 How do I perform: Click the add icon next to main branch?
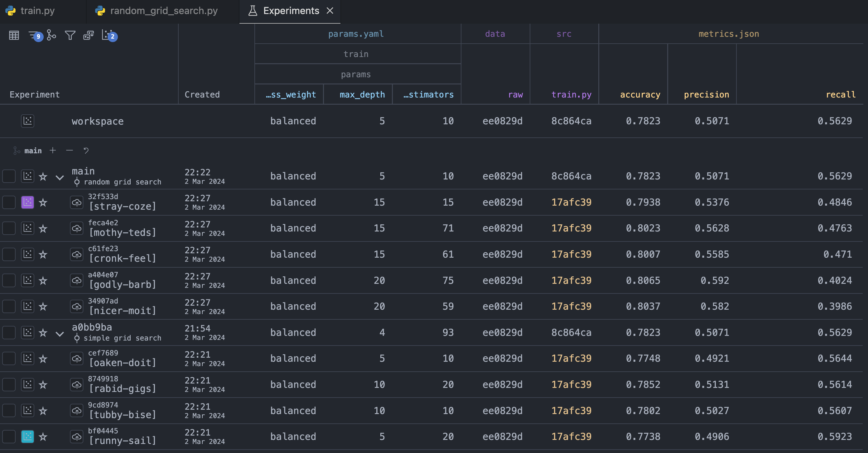click(53, 150)
